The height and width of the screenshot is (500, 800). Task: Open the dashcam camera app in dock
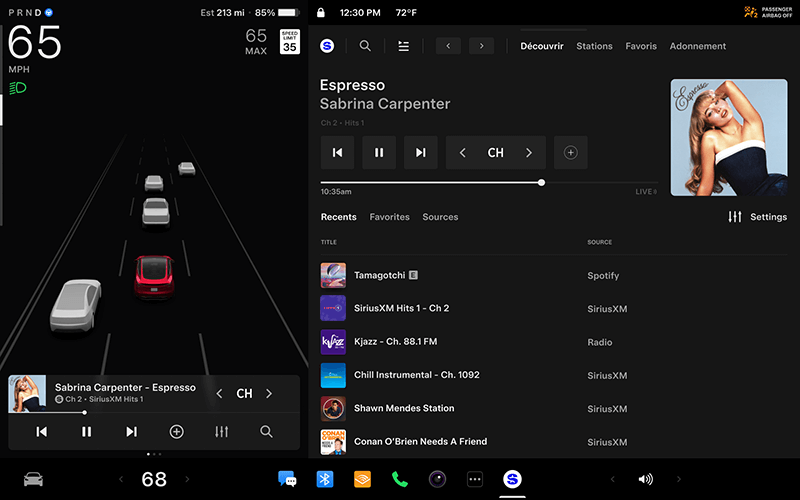coord(437,479)
